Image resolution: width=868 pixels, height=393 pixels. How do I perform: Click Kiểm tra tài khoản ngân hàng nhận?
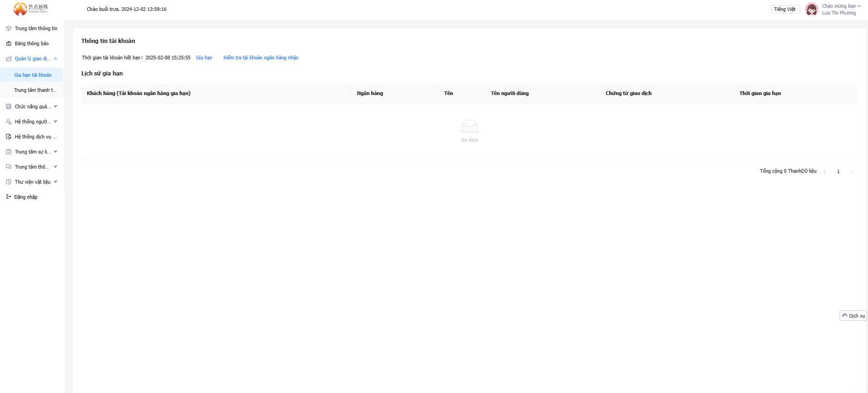(261, 58)
